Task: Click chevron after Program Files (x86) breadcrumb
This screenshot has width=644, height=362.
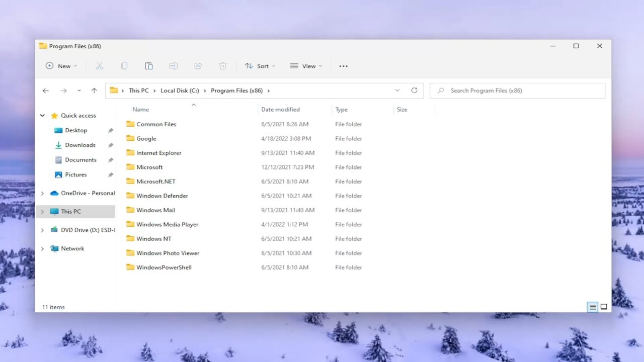Action: (x=268, y=90)
